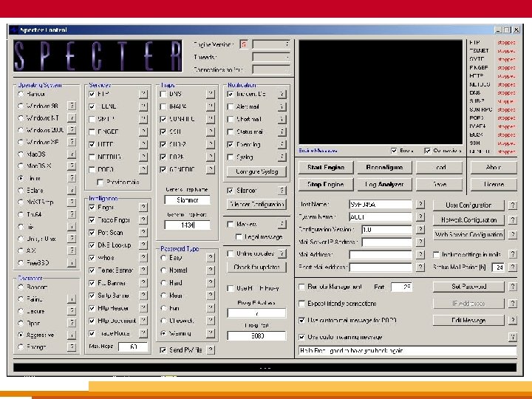Uncheck the DNS Lookup intelligence option
The image size is (532, 399).
click(92, 245)
